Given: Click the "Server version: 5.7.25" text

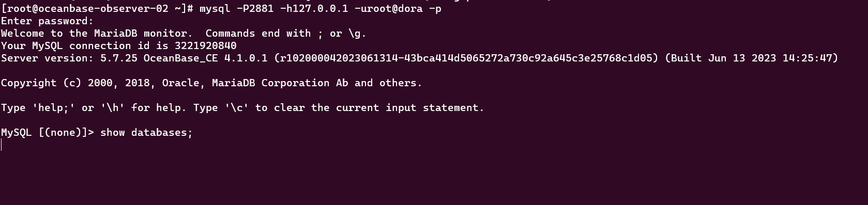Looking at the screenshot, I should pos(69,58).
